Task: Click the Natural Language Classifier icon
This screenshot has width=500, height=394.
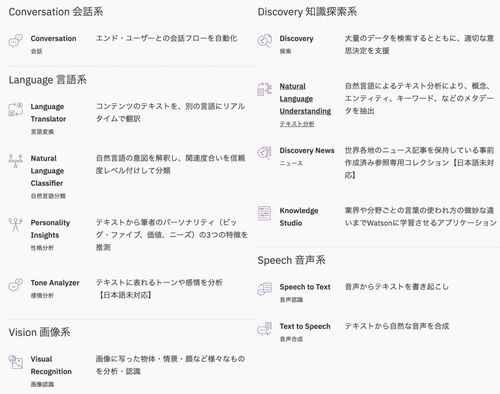Action: [15, 161]
